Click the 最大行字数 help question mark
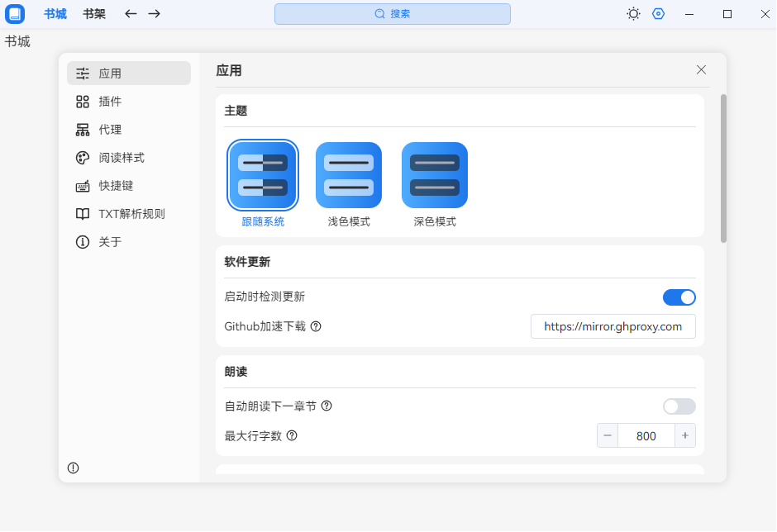777x532 pixels. pyautogui.click(x=291, y=435)
